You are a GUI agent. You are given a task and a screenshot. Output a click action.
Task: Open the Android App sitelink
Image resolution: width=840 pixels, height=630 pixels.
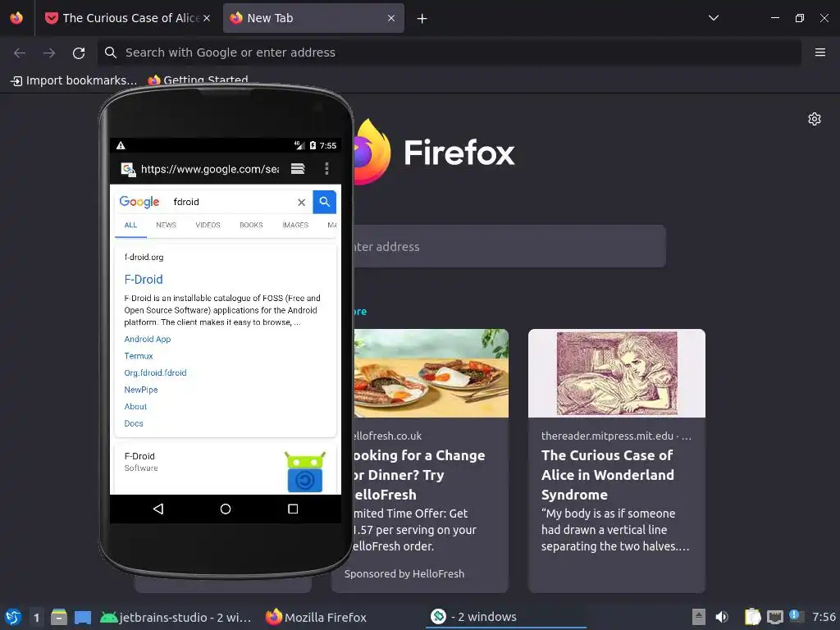click(148, 339)
